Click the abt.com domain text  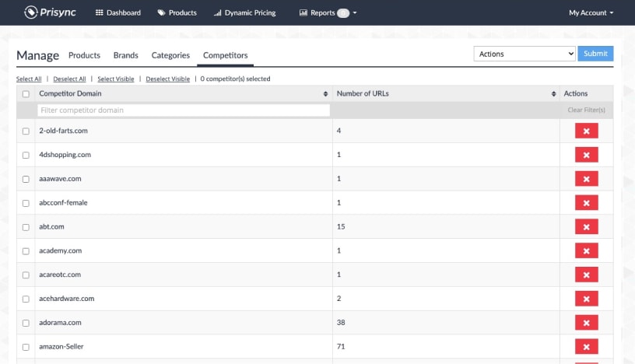click(x=51, y=226)
